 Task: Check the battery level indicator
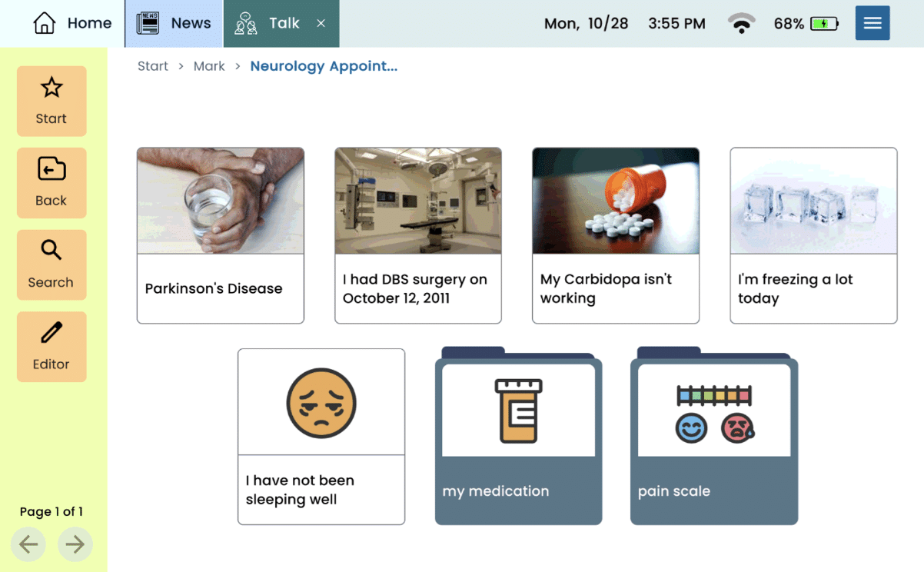pos(826,23)
